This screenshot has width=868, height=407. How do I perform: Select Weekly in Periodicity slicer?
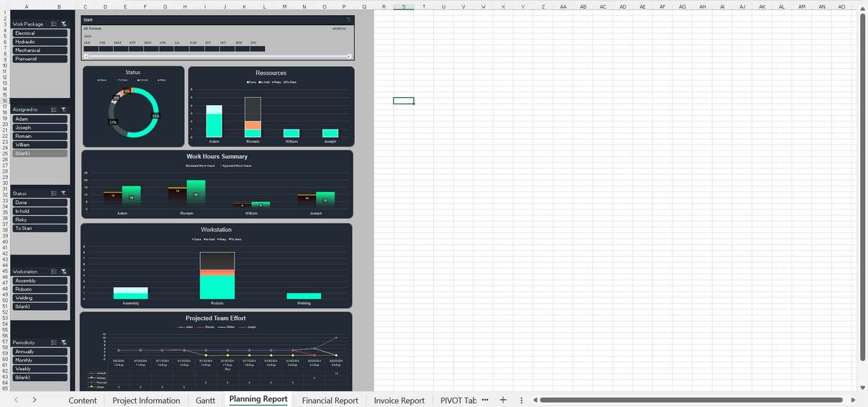tap(40, 369)
